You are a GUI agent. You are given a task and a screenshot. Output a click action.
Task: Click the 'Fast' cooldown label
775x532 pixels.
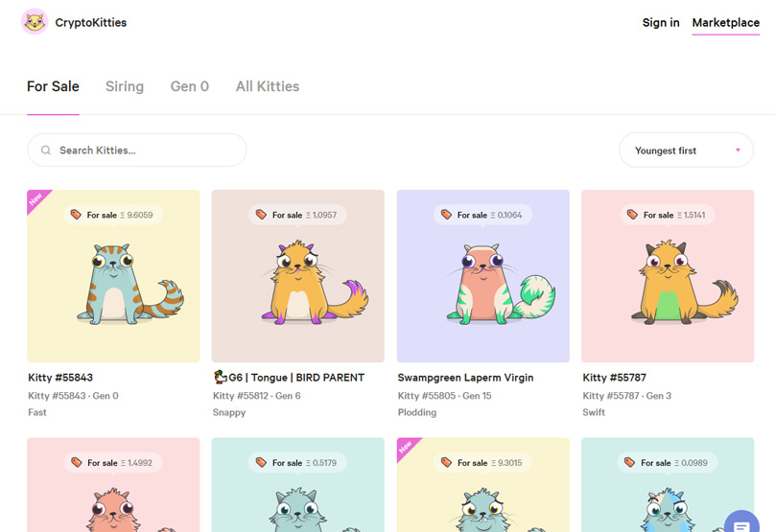pos(37,412)
